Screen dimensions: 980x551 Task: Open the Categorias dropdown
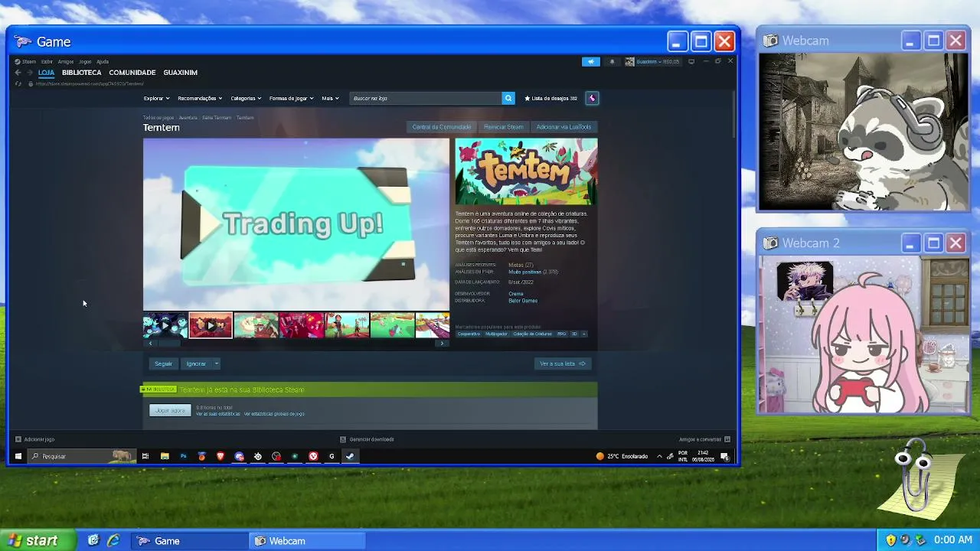[246, 98]
